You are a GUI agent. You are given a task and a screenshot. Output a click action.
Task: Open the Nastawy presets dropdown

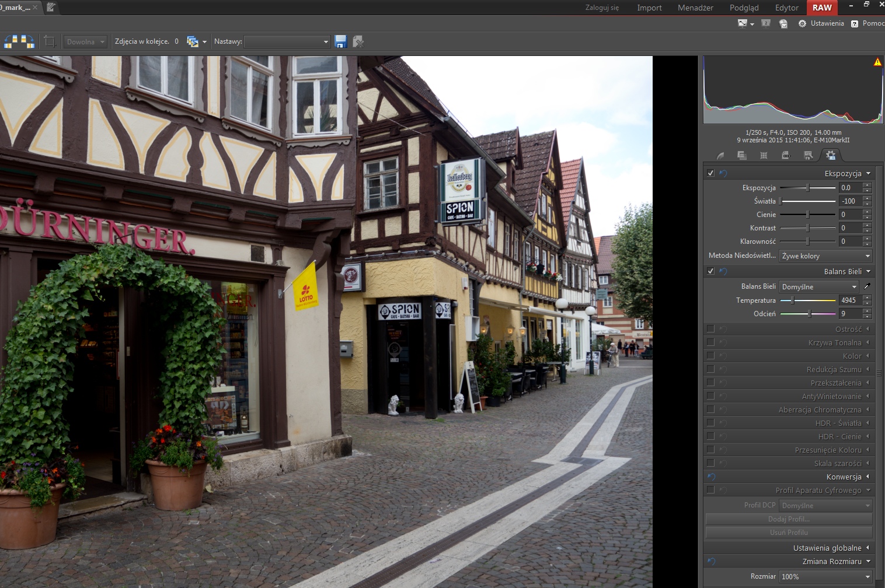pos(287,41)
